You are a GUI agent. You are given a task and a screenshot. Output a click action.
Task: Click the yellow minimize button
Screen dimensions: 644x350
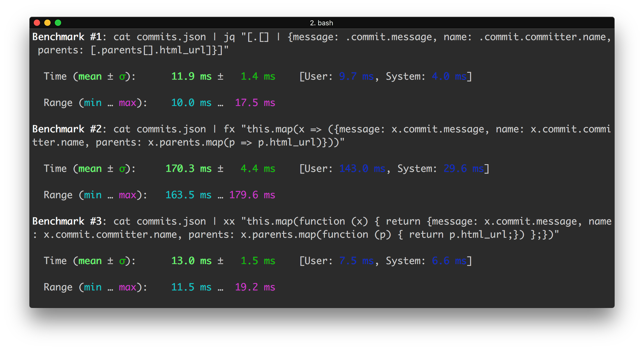tap(47, 23)
